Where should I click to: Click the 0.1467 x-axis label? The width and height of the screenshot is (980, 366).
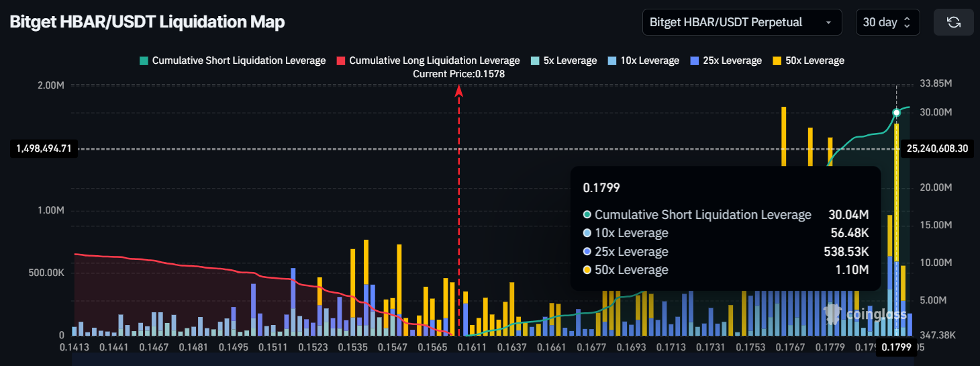point(154,347)
